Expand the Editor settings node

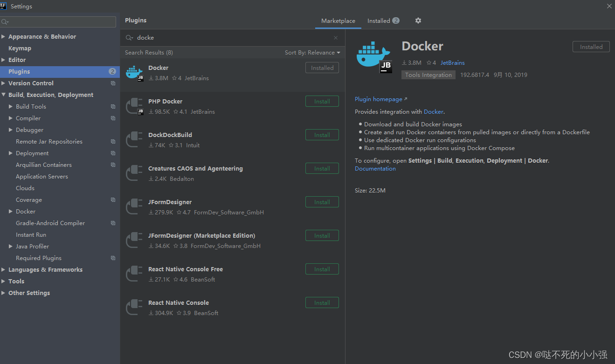coord(3,60)
